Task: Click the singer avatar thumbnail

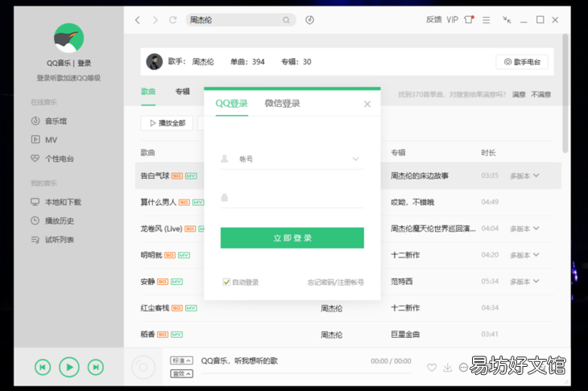Action: coord(154,62)
